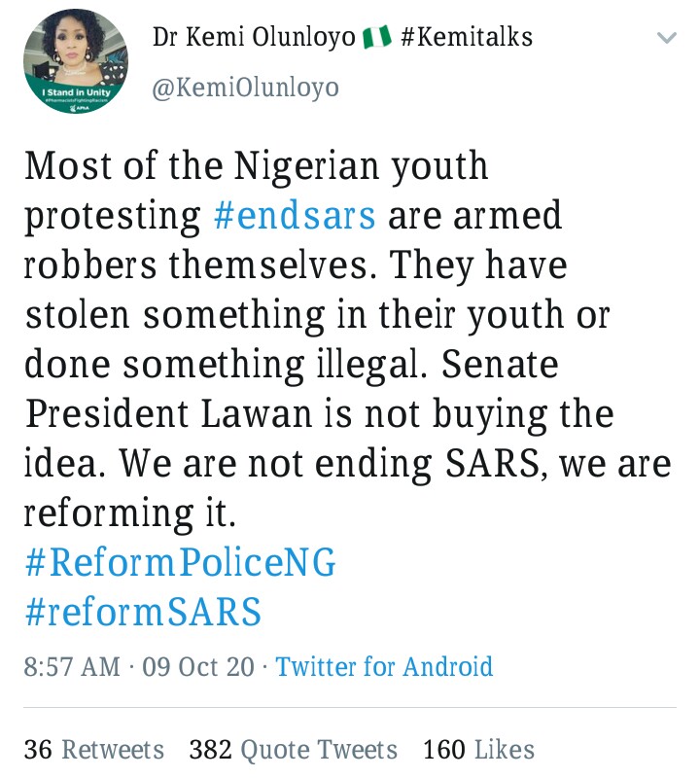Tap the #reformSARS hashtag
The image size is (700, 778).
point(142,613)
